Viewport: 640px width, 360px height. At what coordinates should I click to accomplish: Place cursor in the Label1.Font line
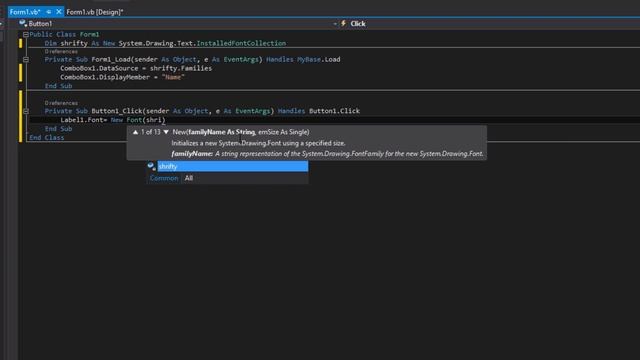113,120
